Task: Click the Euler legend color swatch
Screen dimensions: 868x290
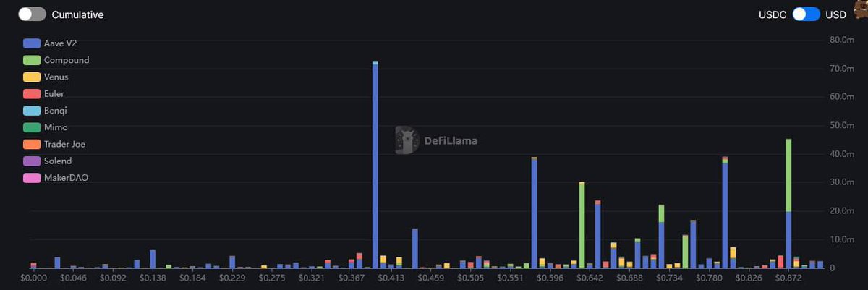Action: click(x=32, y=94)
